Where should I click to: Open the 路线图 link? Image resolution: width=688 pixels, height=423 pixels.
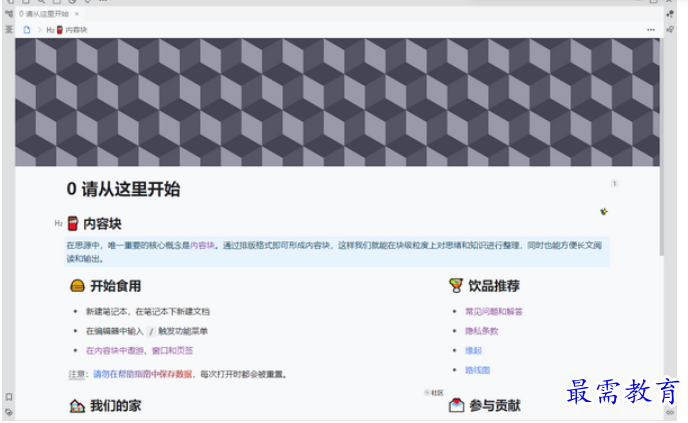[477, 369]
